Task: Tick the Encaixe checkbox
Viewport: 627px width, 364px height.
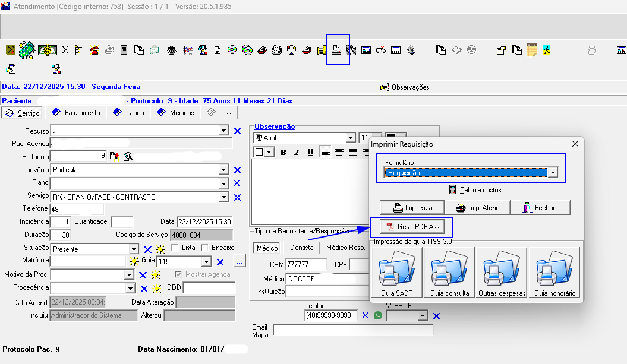Action: click(x=204, y=248)
